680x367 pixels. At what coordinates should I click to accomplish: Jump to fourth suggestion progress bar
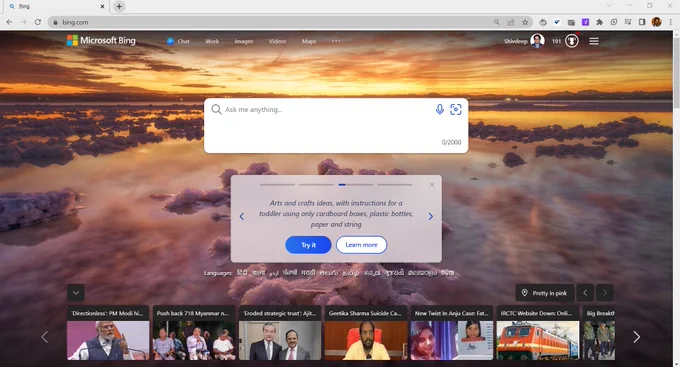[x=395, y=185]
